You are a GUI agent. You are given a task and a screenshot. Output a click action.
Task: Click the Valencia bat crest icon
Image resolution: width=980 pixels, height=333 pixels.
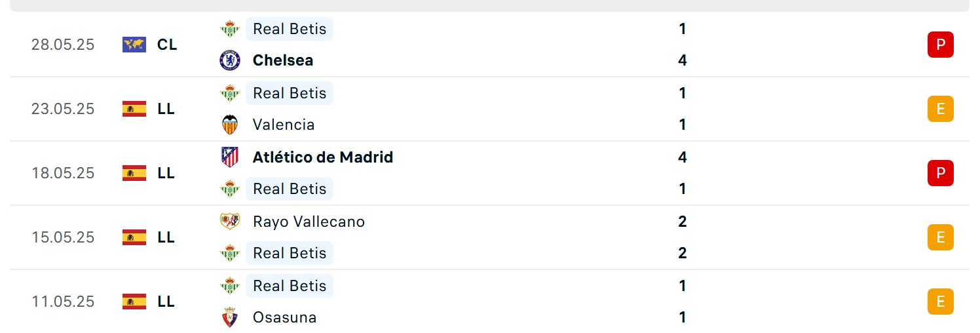click(x=230, y=125)
